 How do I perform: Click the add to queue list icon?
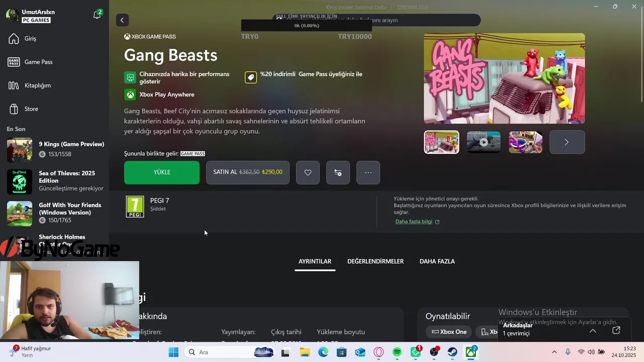point(338,172)
